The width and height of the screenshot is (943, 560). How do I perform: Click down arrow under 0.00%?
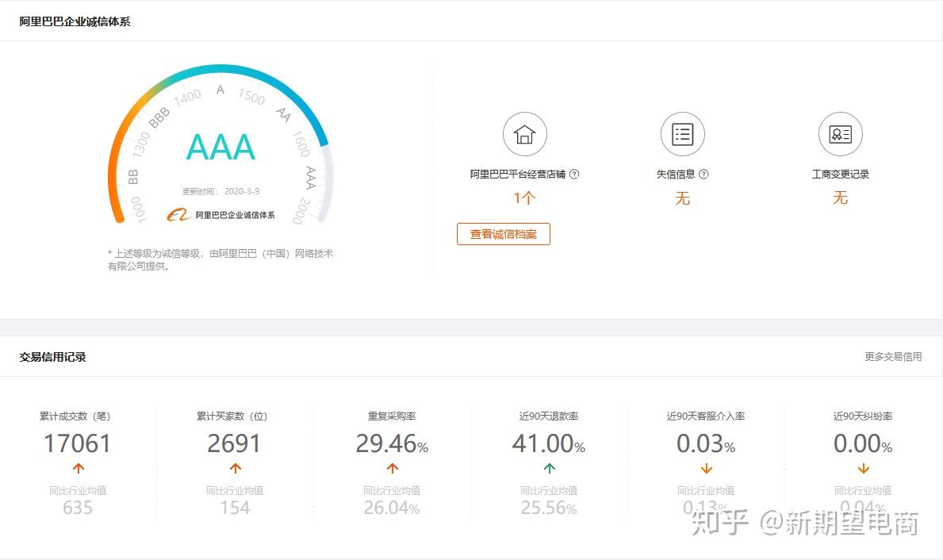863,468
